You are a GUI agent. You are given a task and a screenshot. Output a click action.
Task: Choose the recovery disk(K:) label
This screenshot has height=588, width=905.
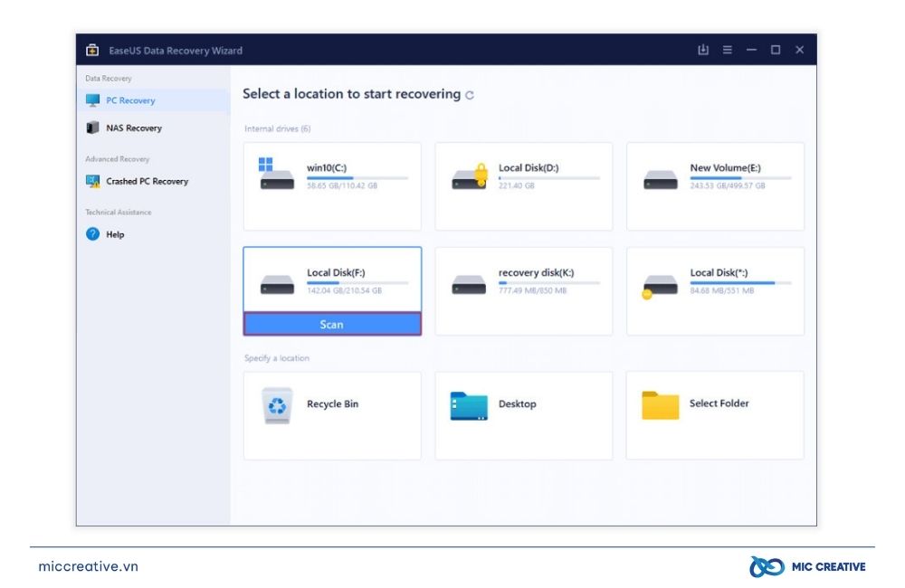[x=536, y=272]
